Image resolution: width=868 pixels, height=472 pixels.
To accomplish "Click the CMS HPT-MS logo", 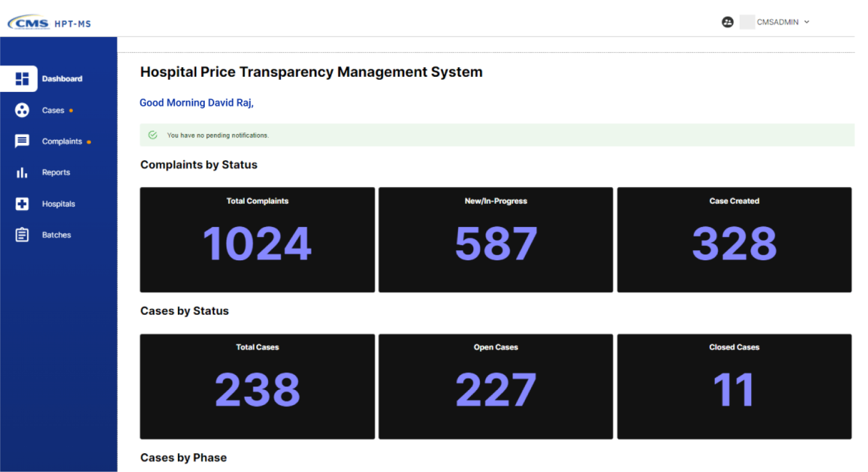I will tap(48, 22).
